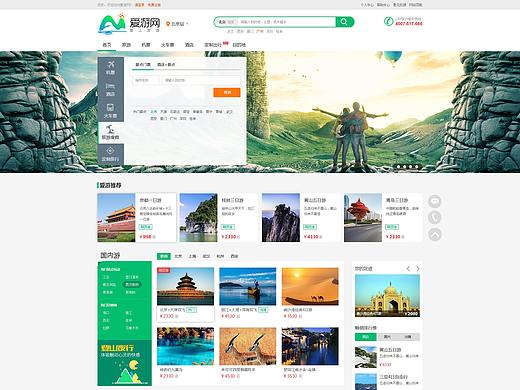The height and width of the screenshot is (390, 520).
Task: Open the antelope wildlife tour thumbnail
Action: [x=248, y=346]
